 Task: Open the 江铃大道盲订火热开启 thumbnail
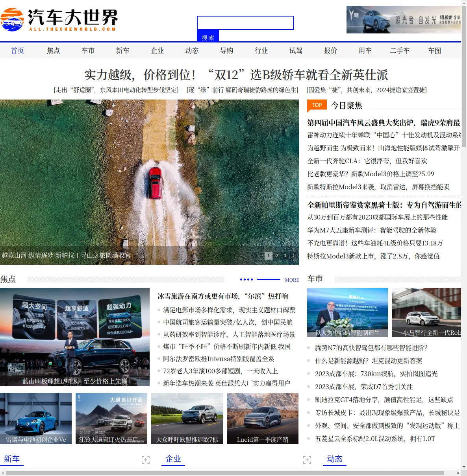click(x=111, y=419)
